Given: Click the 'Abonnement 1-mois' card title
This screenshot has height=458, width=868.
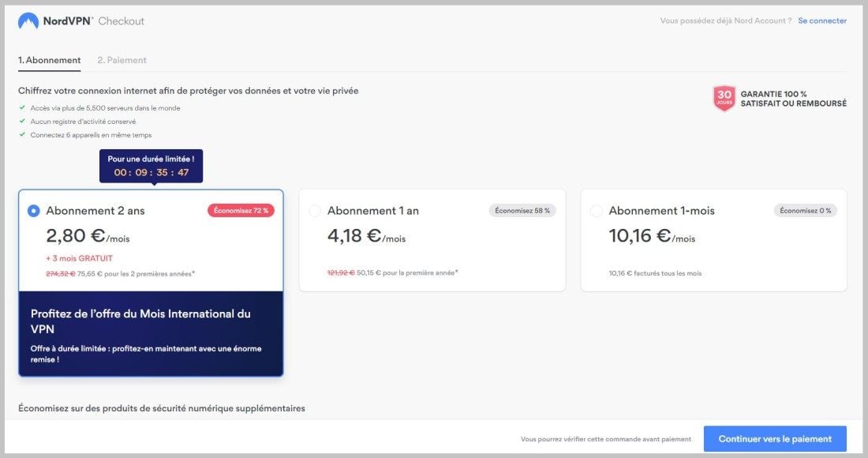Looking at the screenshot, I should 661,211.
